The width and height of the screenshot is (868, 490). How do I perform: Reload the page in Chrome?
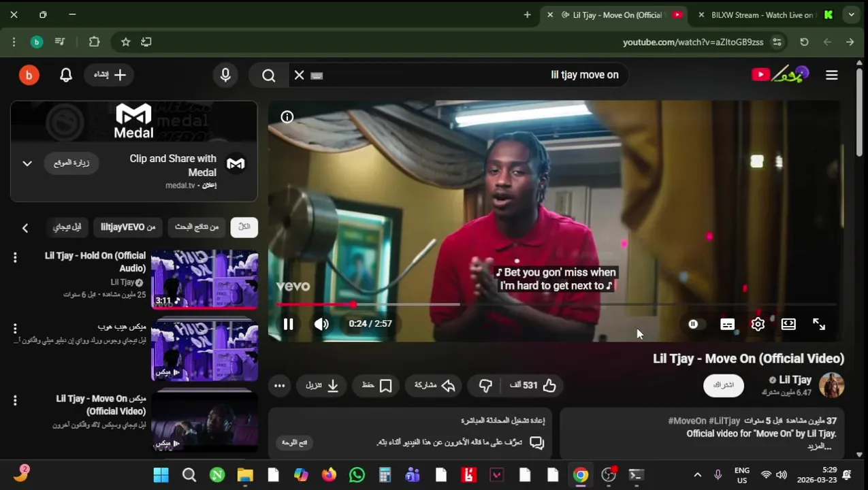(804, 42)
